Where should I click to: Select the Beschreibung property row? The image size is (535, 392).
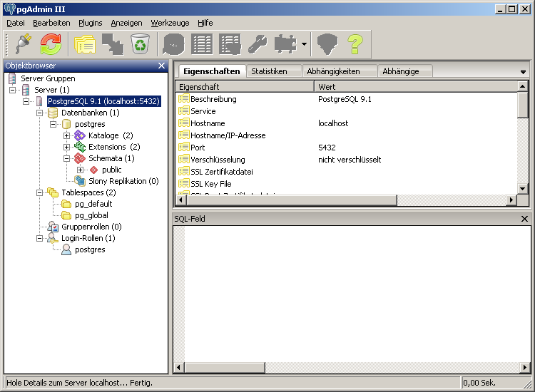(x=347, y=99)
